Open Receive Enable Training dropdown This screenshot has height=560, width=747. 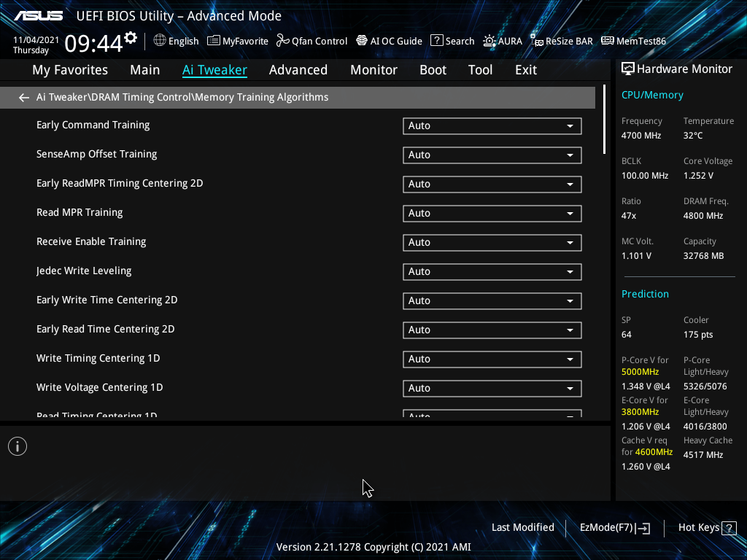[x=492, y=242]
